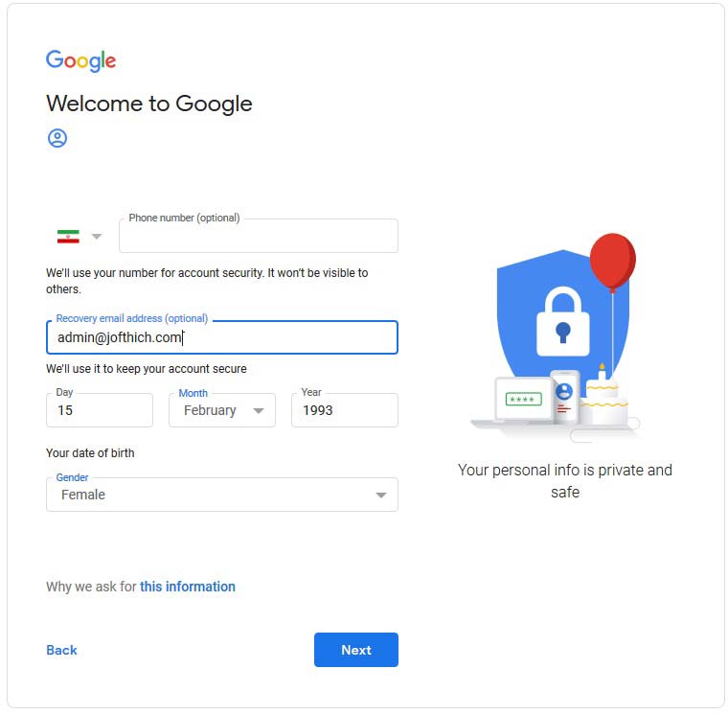
Task: Click the "Welcome to Google" heading
Action: [149, 104]
